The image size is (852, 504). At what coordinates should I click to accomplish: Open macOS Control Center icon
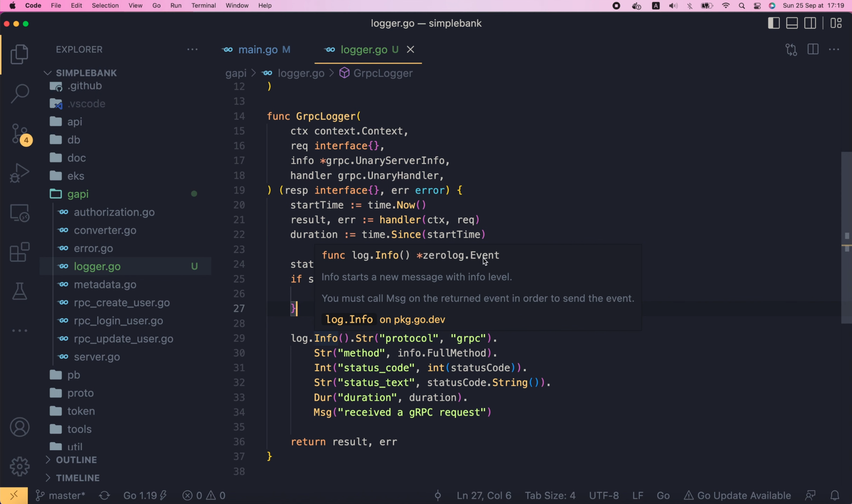[x=757, y=6]
